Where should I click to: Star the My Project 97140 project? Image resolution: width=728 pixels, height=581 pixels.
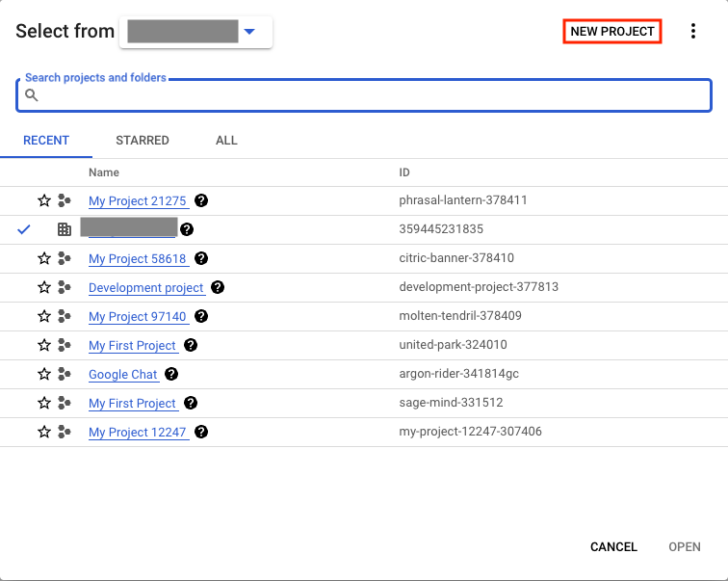pyautogui.click(x=43, y=317)
